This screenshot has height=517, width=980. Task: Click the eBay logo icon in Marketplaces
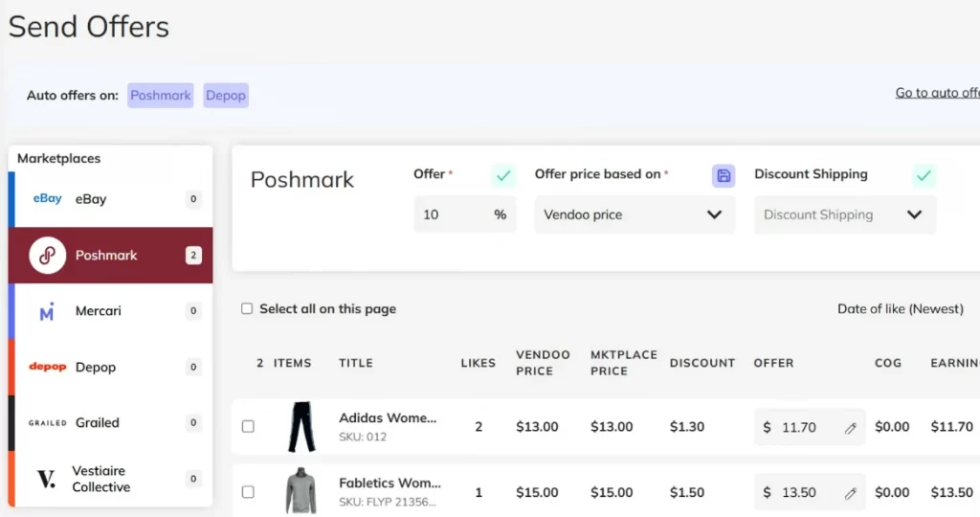[x=48, y=199]
